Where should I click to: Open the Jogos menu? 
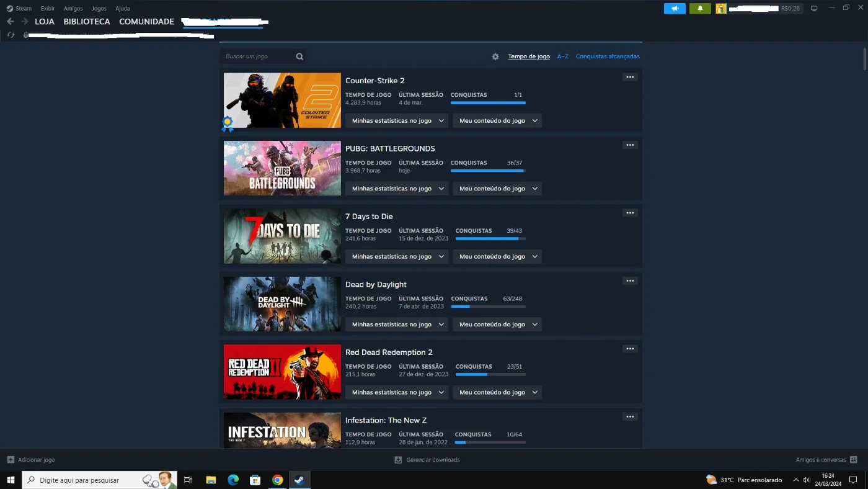click(99, 8)
